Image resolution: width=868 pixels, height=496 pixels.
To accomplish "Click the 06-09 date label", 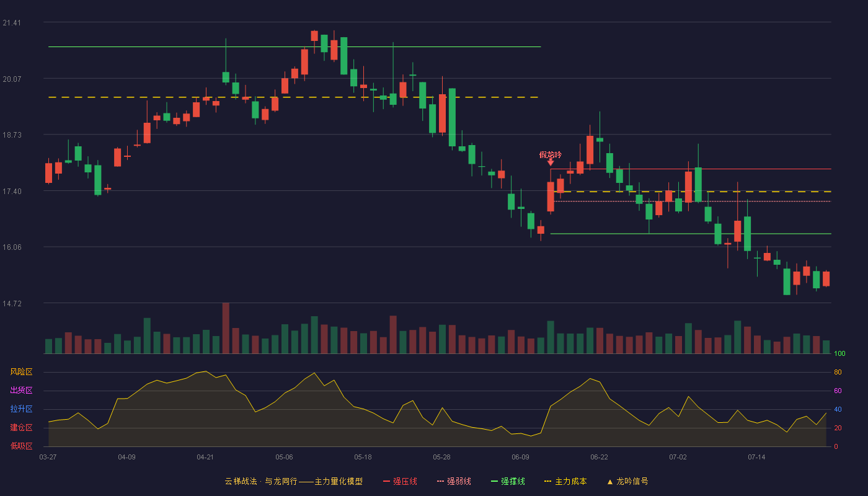I will [520, 457].
